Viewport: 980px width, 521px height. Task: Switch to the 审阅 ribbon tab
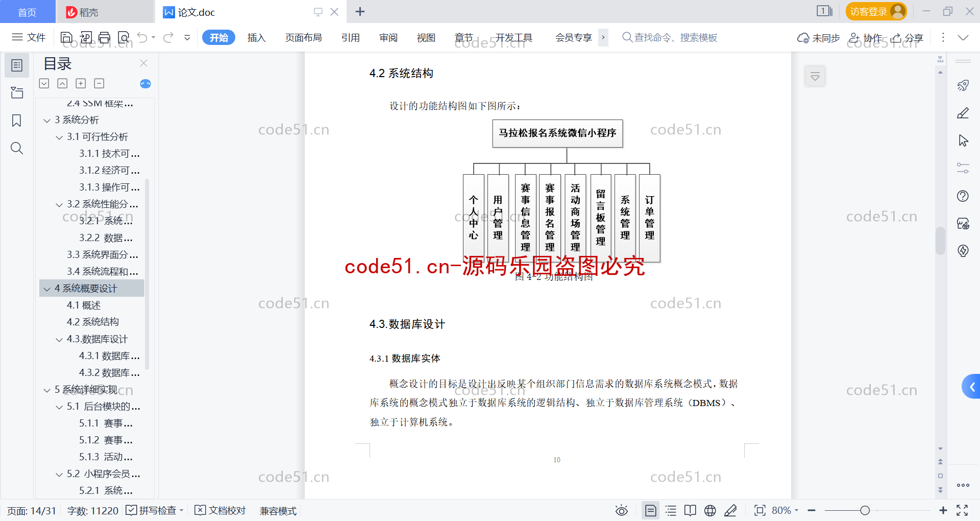coord(388,37)
